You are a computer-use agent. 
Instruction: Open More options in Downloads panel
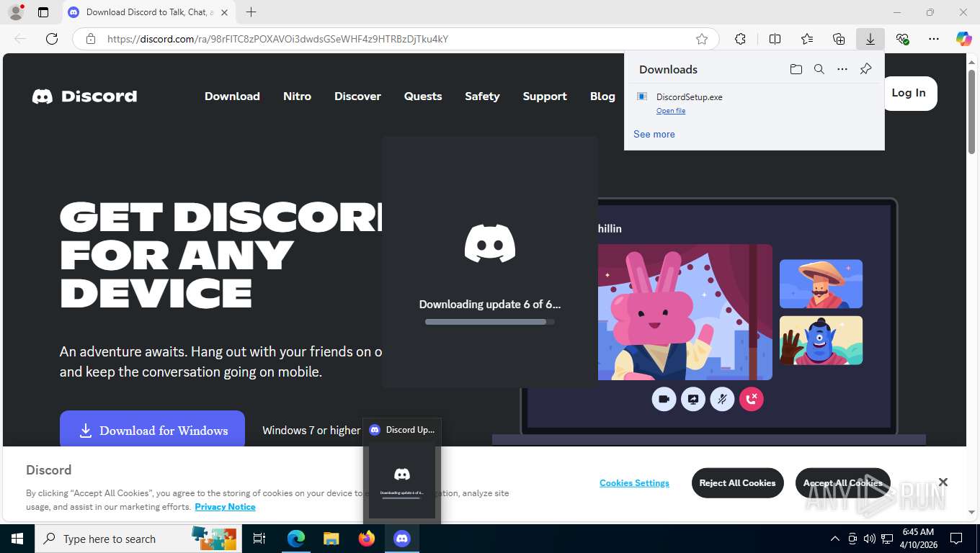click(x=842, y=69)
